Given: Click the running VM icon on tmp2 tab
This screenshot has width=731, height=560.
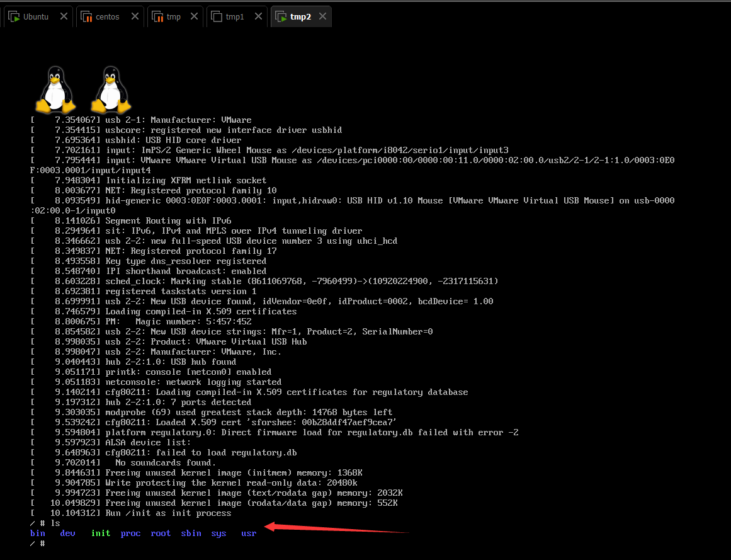Looking at the screenshot, I should pyautogui.click(x=280, y=17).
